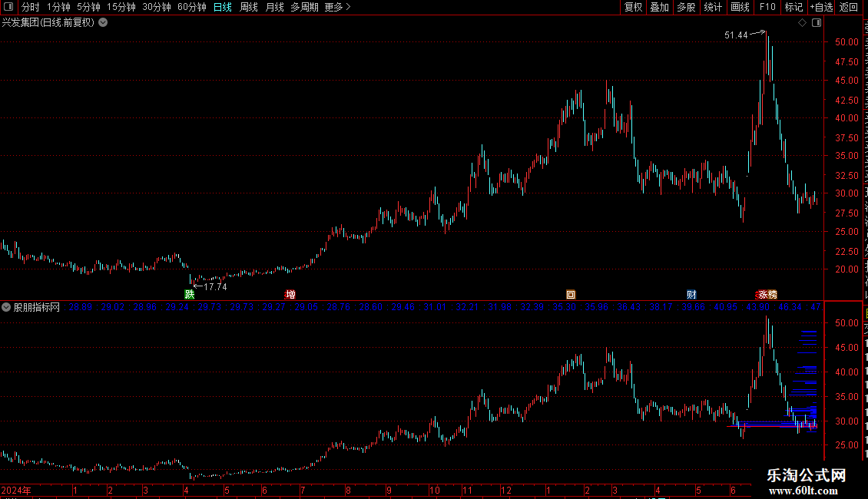Switch to 日线 daily chart
This screenshot has width=868, height=499.
[x=223, y=7]
